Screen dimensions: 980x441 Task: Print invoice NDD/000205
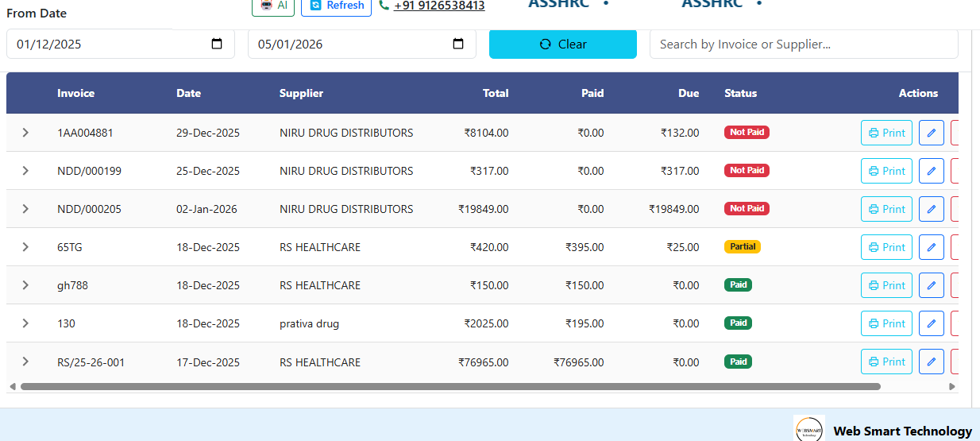pyautogui.click(x=886, y=209)
